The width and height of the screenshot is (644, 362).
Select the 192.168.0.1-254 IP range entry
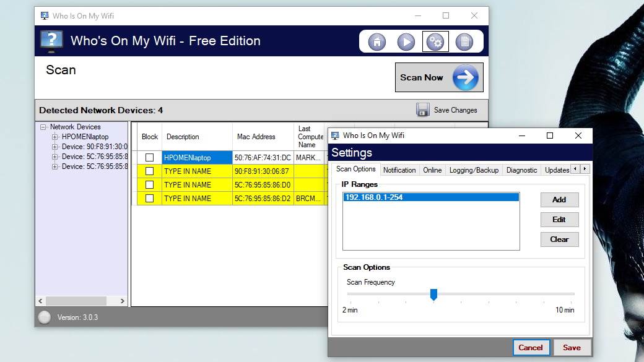(430, 197)
